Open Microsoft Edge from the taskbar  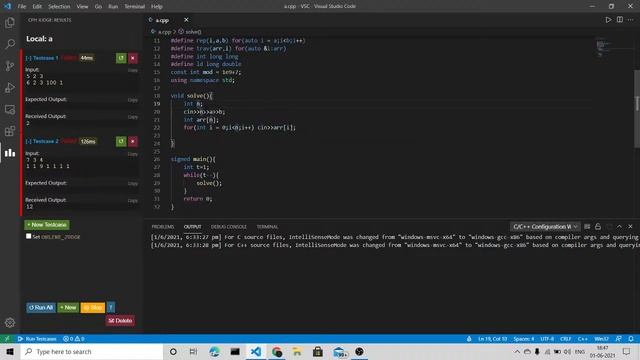(x=214, y=351)
